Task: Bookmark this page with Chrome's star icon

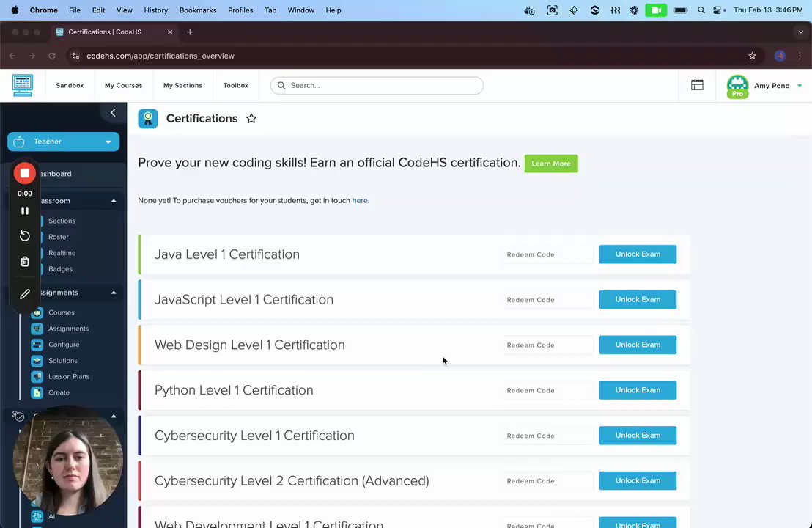Action: pyautogui.click(x=752, y=56)
